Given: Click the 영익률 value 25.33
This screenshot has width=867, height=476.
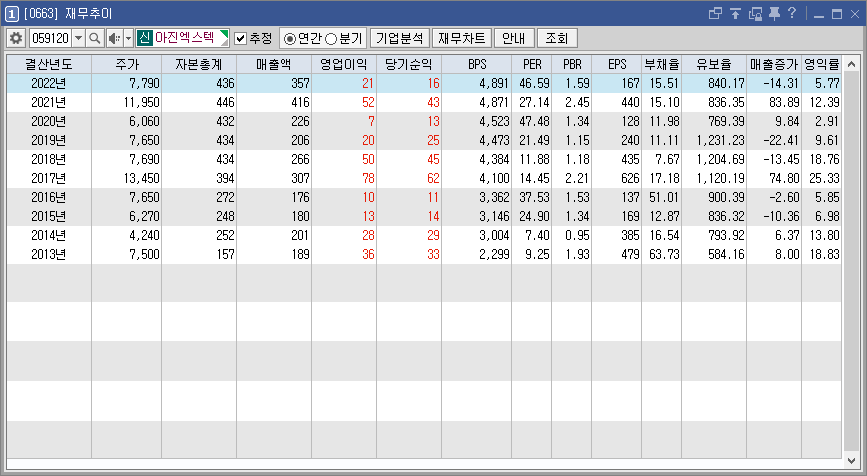Looking at the screenshot, I should pyautogui.click(x=824, y=178).
